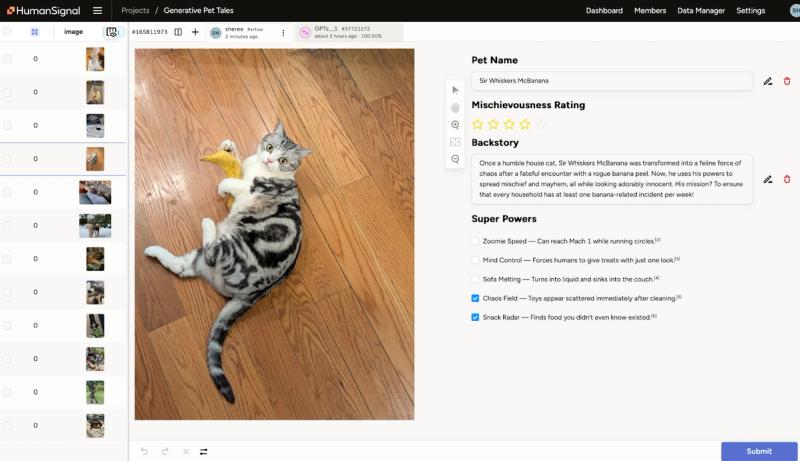Check the Mind Control super power

[475, 260]
